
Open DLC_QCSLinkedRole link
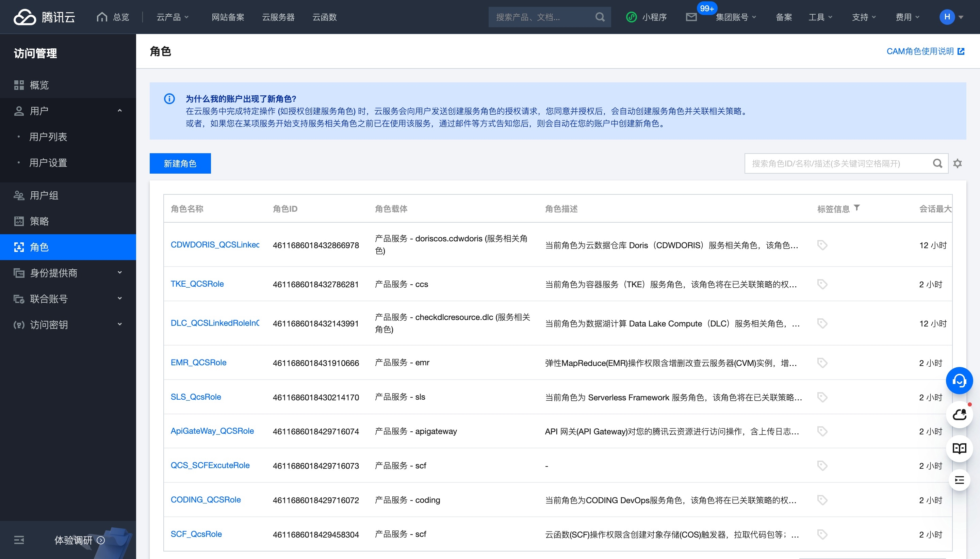coord(215,323)
